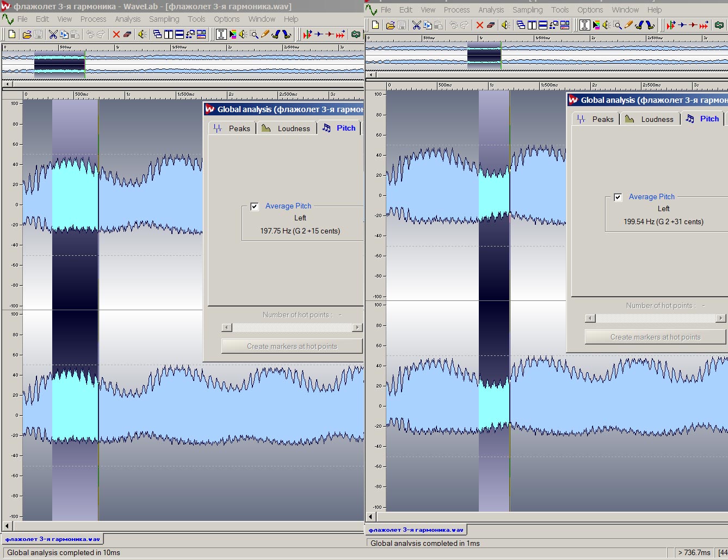Viewport: 728px width, 560px height.
Task: Switch to Loudness tab in left dialog
Action: [x=286, y=128]
